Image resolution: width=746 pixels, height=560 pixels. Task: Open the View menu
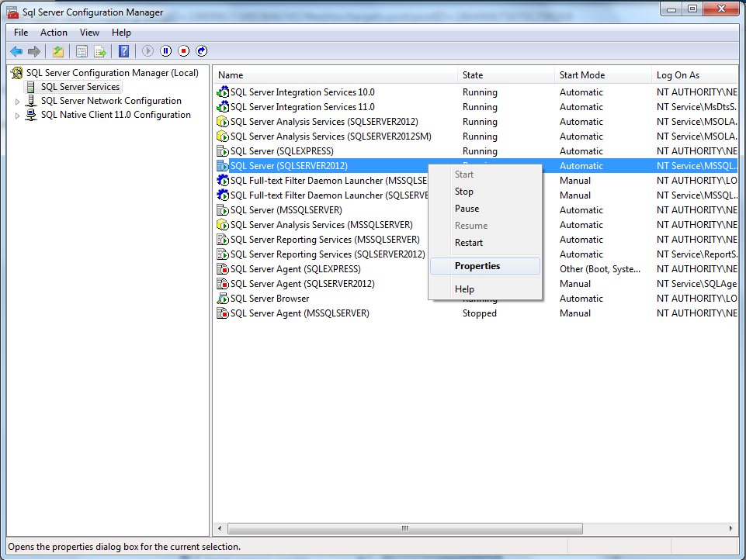pyautogui.click(x=89, y=33)
